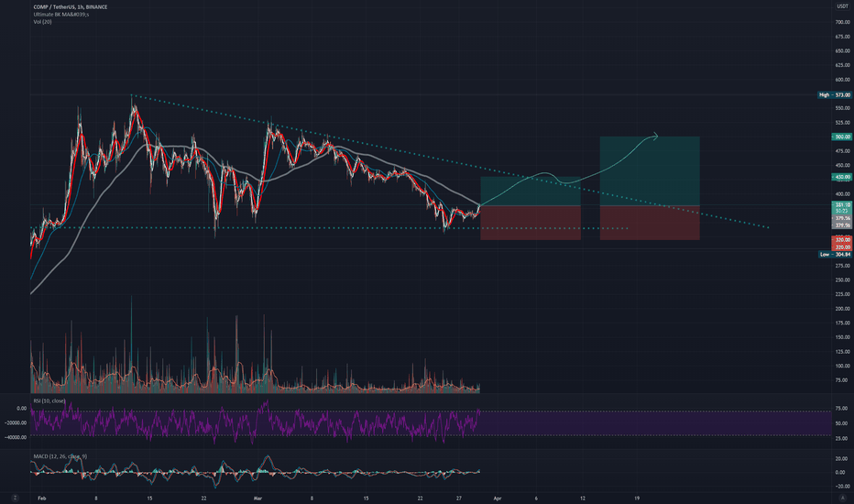854x504 pixels.
Task: Toggle auto-scale button at bottom right
Action: pos(844,498)
